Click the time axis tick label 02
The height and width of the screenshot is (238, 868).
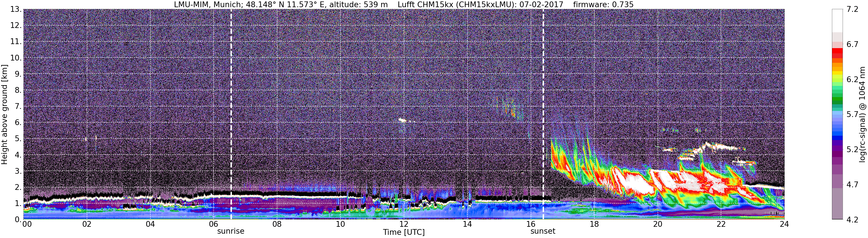pyautogui.click(x=87, y=224)
